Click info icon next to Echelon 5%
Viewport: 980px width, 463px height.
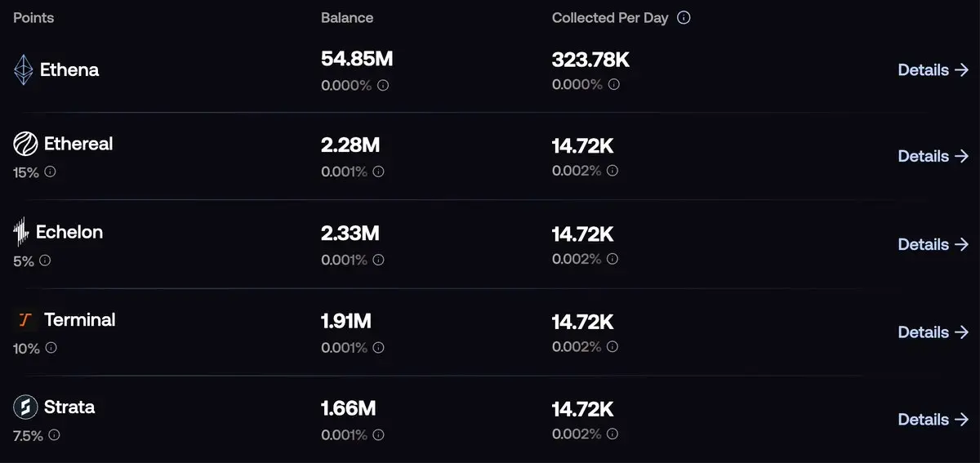(45, 260)
